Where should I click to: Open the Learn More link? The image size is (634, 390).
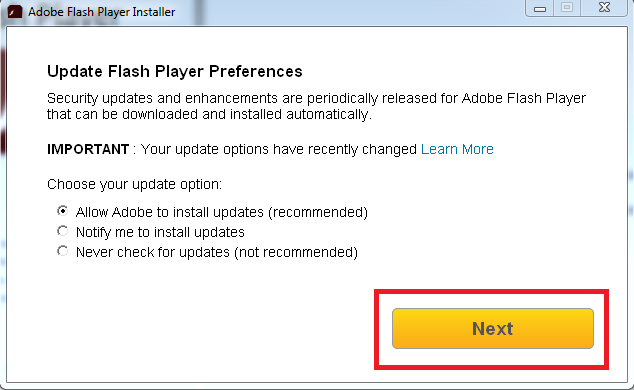pyautogui.click(x=457, y=149)
